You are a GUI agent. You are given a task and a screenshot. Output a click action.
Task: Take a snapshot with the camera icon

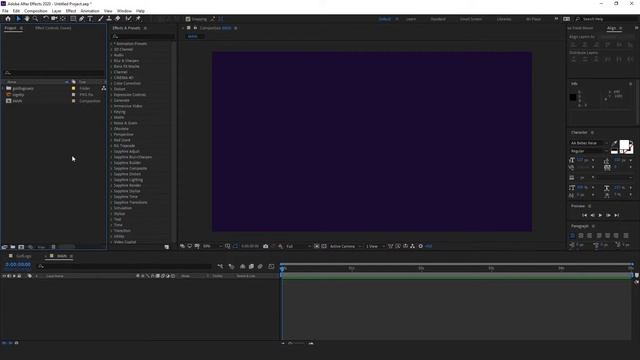click(266, 246)
